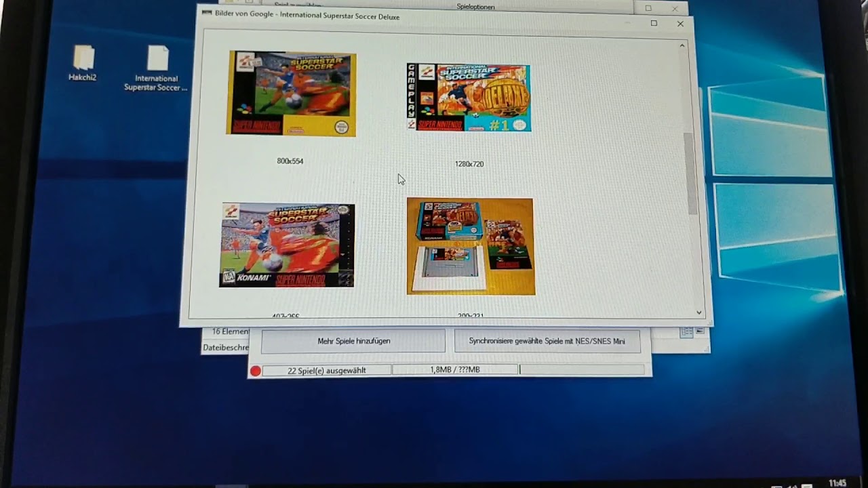Viewport: 868px width, 488px height.
Task: Open the Hakchi2 desktop shortcut
Action: coord(83,62)
